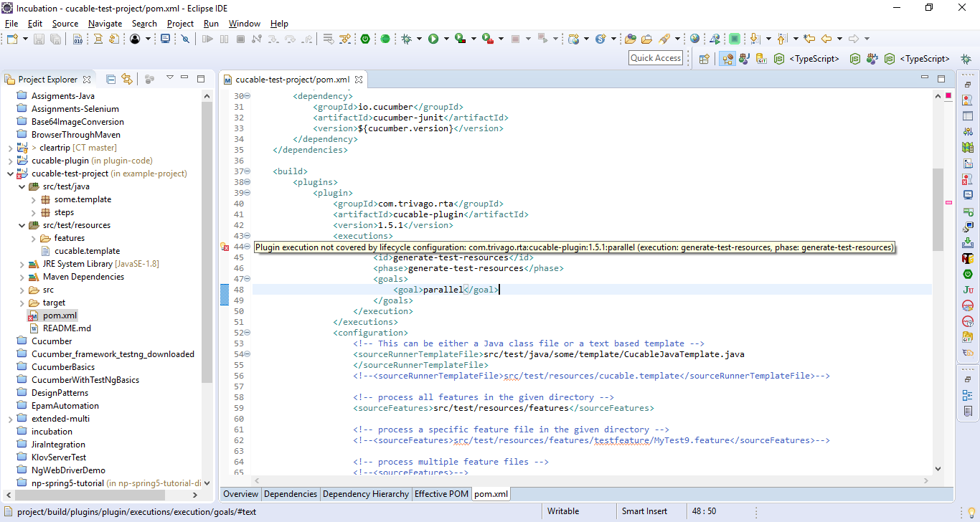Switch to the Debug perspective icon
This screenshot has height=522, width=980.
coord(966,59)
